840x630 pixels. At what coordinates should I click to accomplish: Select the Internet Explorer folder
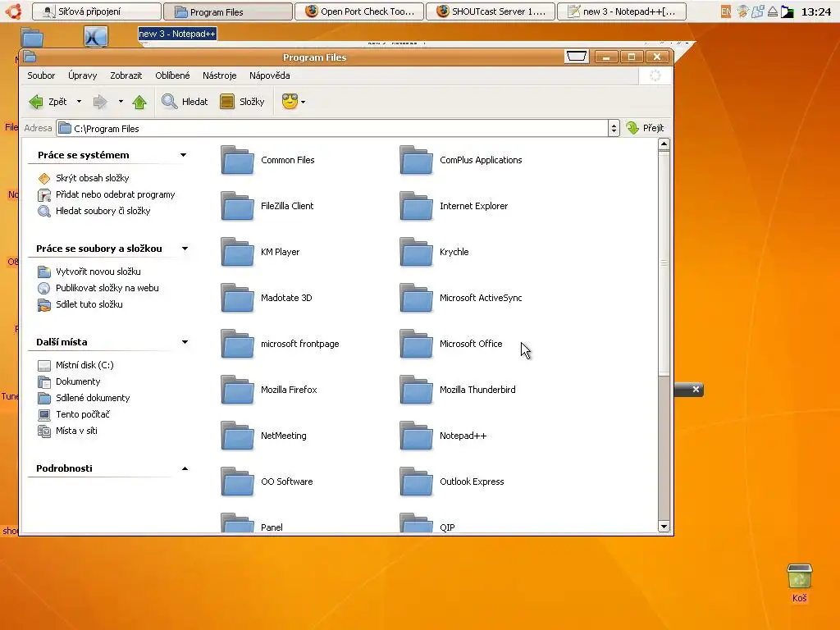pyautogui.click(x=454, y=206)
